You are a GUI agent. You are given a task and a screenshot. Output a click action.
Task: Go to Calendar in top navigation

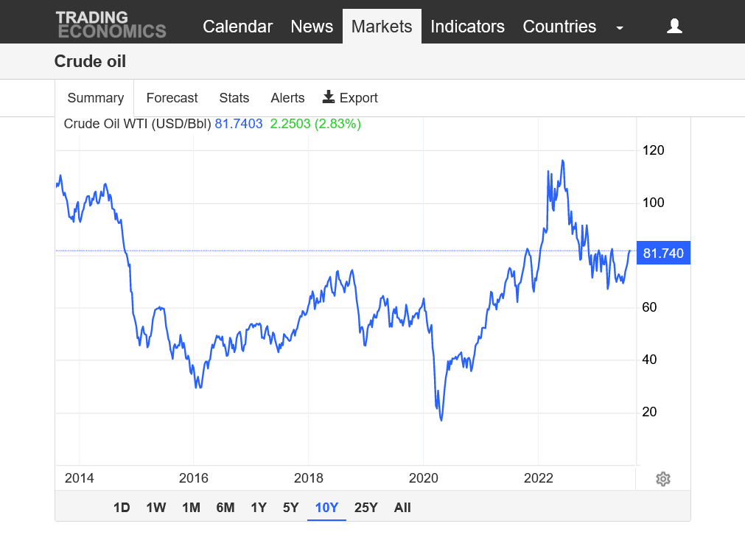pyautogui.click(x=237, y=27)
